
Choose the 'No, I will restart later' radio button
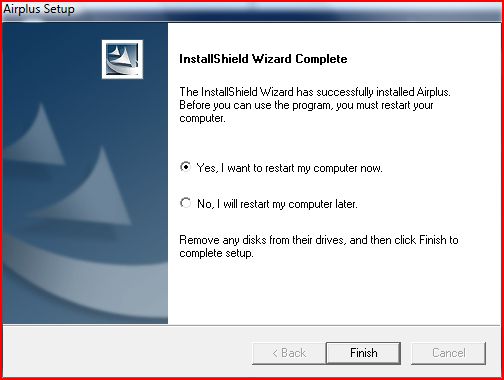point(185,203)
